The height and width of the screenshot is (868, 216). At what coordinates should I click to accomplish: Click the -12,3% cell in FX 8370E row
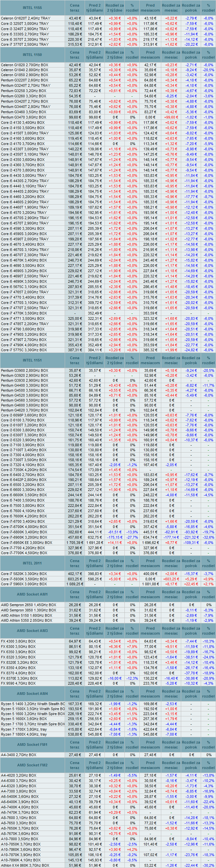132,678
